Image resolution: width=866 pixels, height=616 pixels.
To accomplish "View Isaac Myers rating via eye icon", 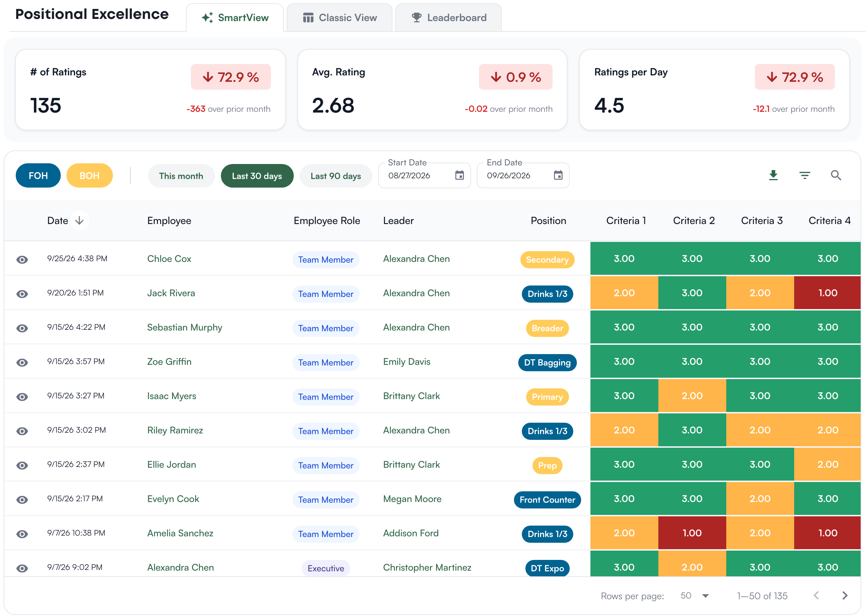I will [x=22, y=397].
